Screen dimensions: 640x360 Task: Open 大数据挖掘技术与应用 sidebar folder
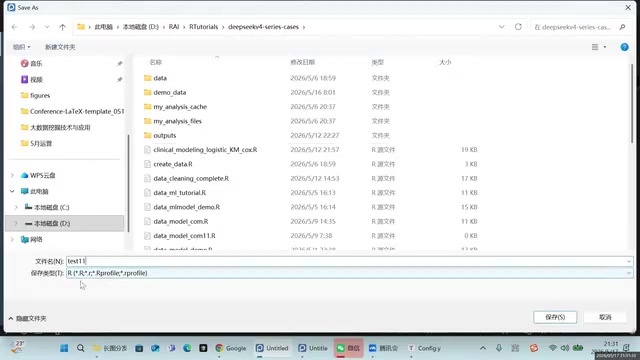60,127
